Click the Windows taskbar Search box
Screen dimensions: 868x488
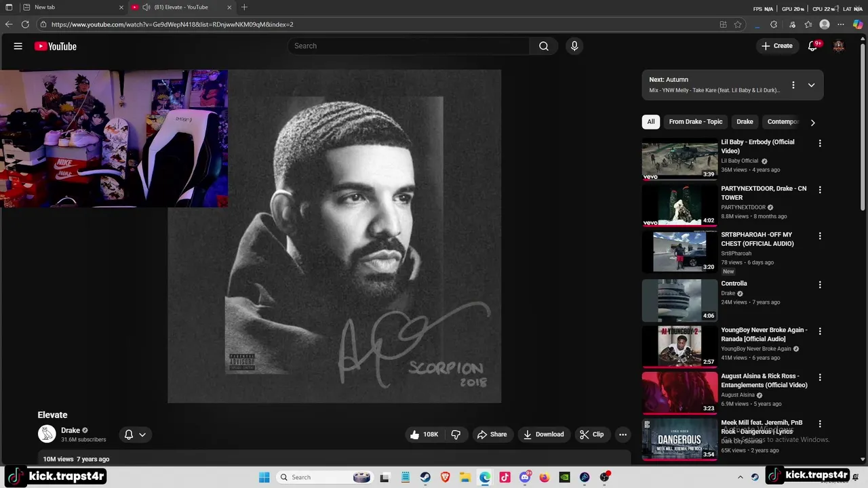(325, 477)
